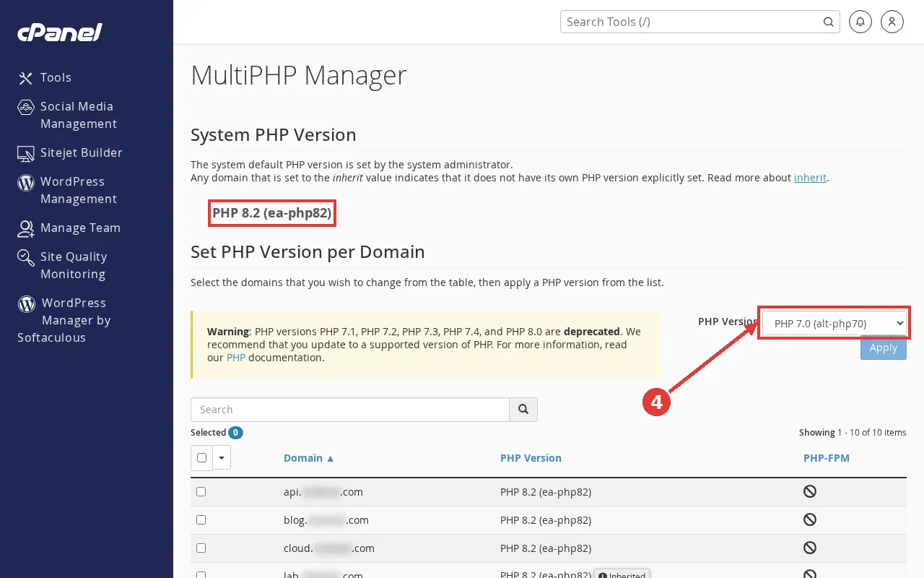Click PHP 8.2 version cell for blog domain

546,520
